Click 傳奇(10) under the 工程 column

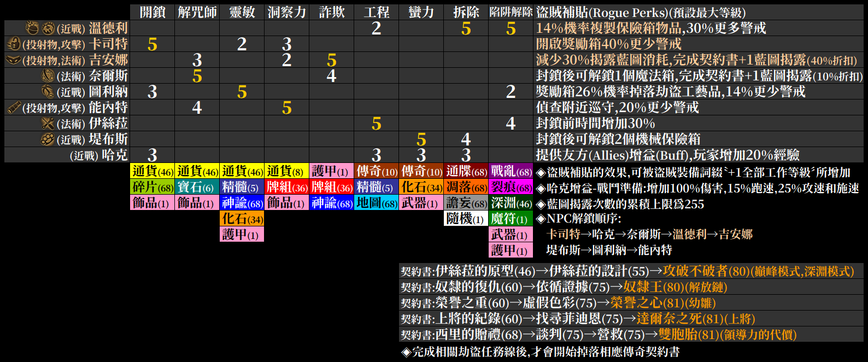pos(377,171)
